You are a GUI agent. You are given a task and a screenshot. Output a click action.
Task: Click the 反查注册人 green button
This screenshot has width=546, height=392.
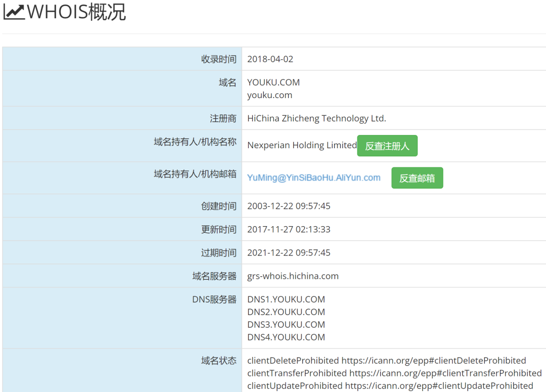387,146
